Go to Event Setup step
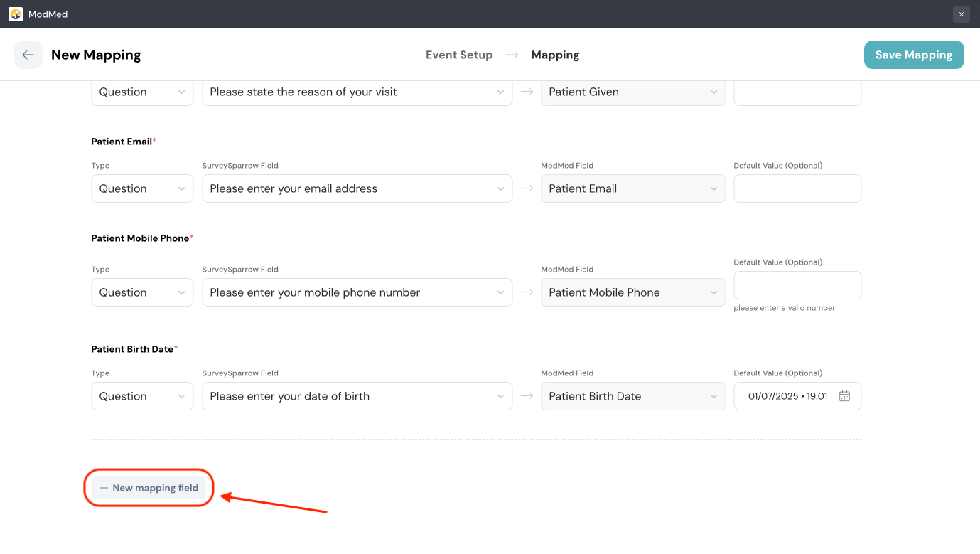 [458, 55]
